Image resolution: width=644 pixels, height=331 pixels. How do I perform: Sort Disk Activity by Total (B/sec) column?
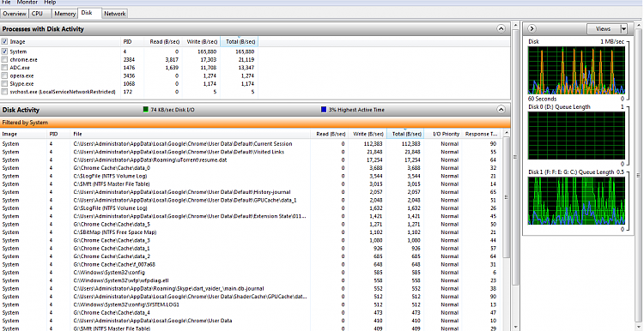[x=405, y=134]
